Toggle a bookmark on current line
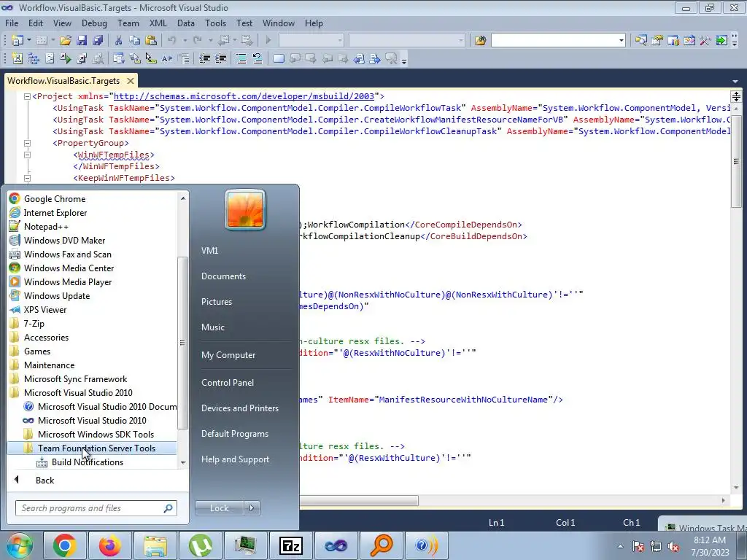The height and width of the screenshot is (560, 747). pos(279,58)
